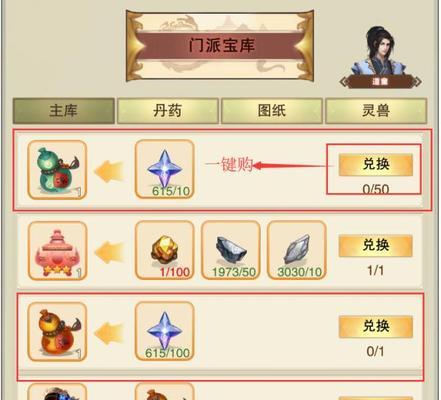Click 兑换 for the green gourd
The image size is (441, 400).
point(376,164)
